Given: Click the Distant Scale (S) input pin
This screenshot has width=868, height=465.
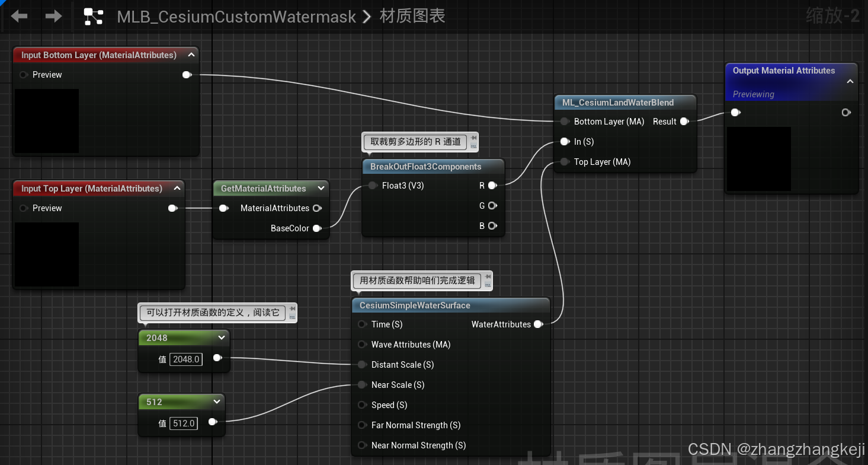Looking at the screenshot, I should pos(362,365).
